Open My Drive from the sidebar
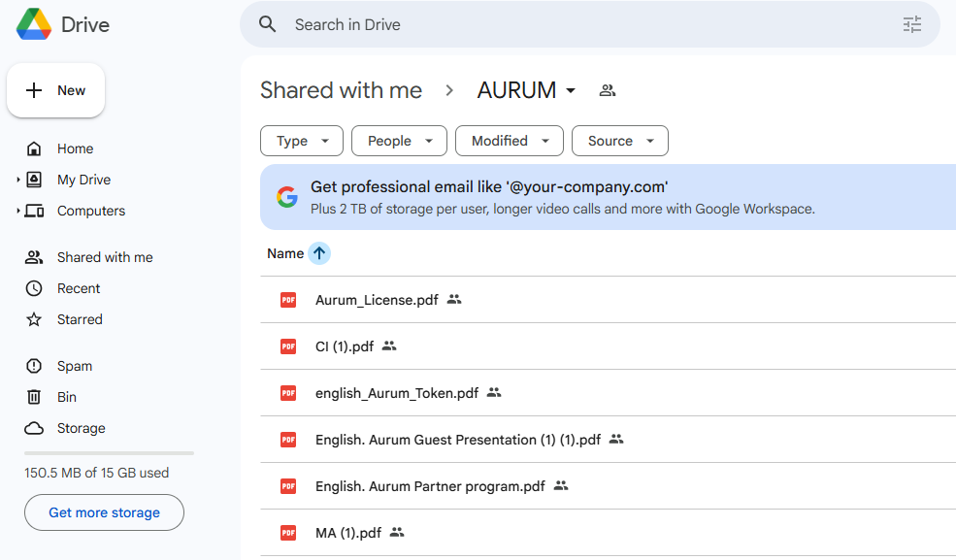Image resolution: width=956 pixels, height=560 pixels. pyautogui.click(x=84, y=180)
